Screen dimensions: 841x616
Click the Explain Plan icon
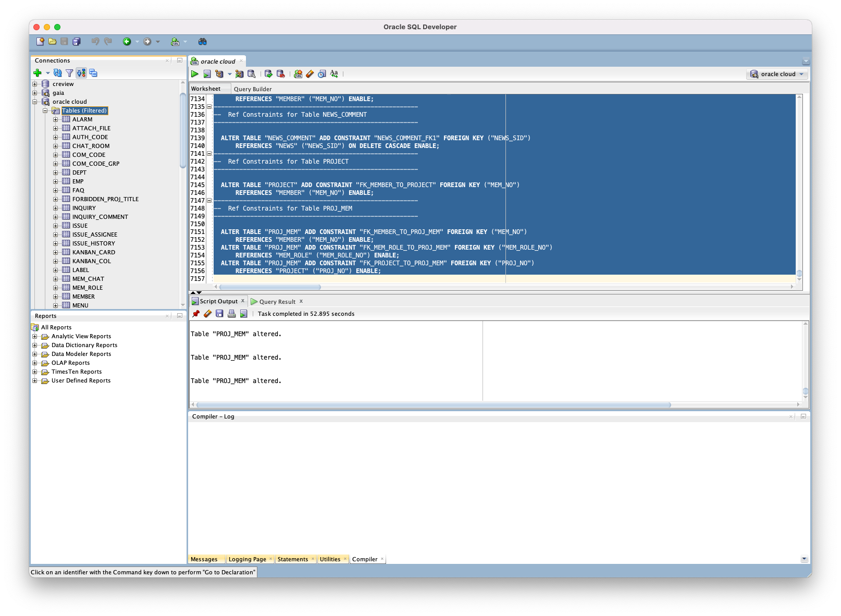pos(219,74)
